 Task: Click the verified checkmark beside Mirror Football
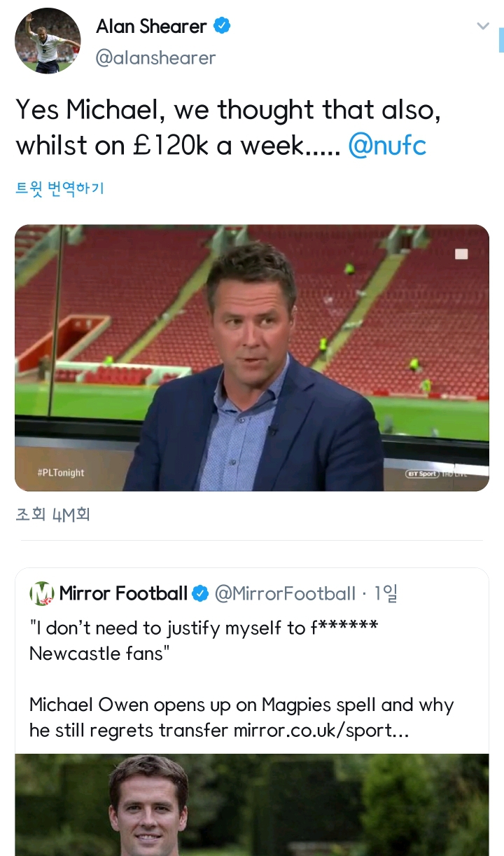coord(199,592)
